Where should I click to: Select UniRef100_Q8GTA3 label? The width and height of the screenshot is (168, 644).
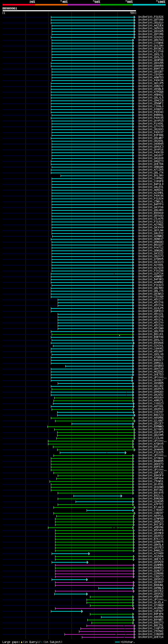click(151, 40)
